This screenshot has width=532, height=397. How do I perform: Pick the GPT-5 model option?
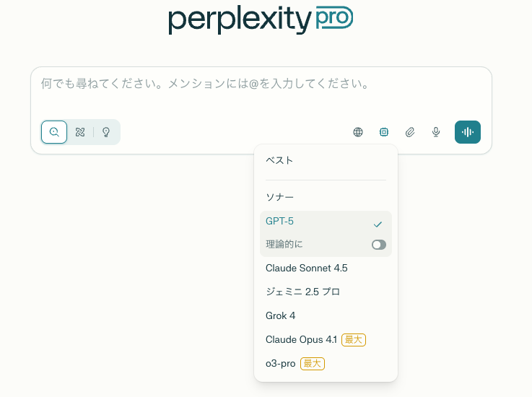click(x=280, y=222)
